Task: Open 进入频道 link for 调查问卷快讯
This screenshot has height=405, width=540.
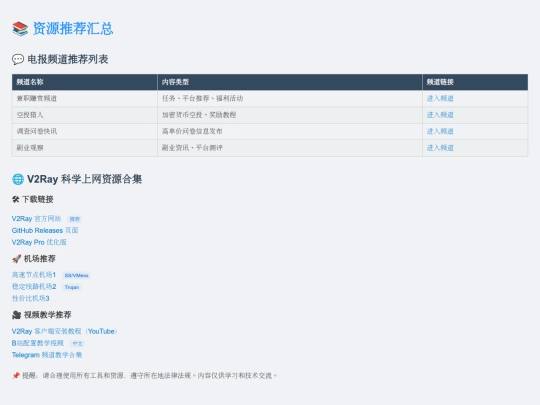Action: point(440,131)
